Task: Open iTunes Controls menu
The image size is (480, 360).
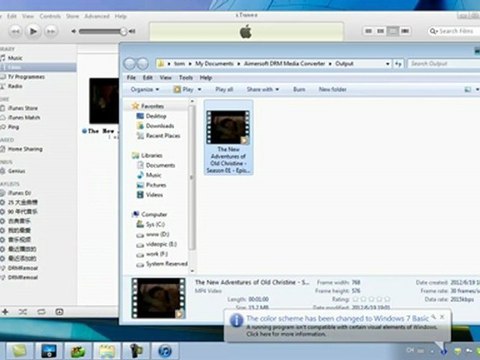Action: coord(50,16)
